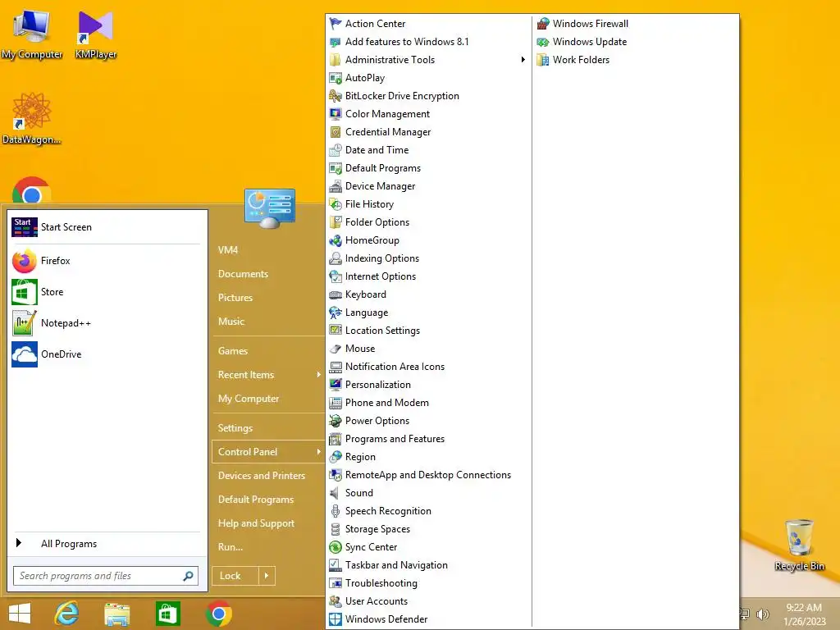Click the Sound speaker icon
Image resolution: width=840 pixels, height=630 pixels.
tap(336, 493)
